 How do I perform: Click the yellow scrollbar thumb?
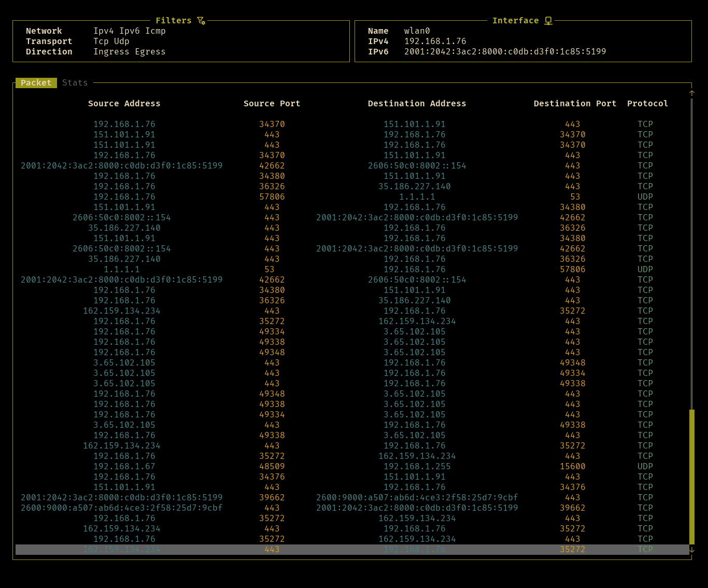(x=691, y=477)
